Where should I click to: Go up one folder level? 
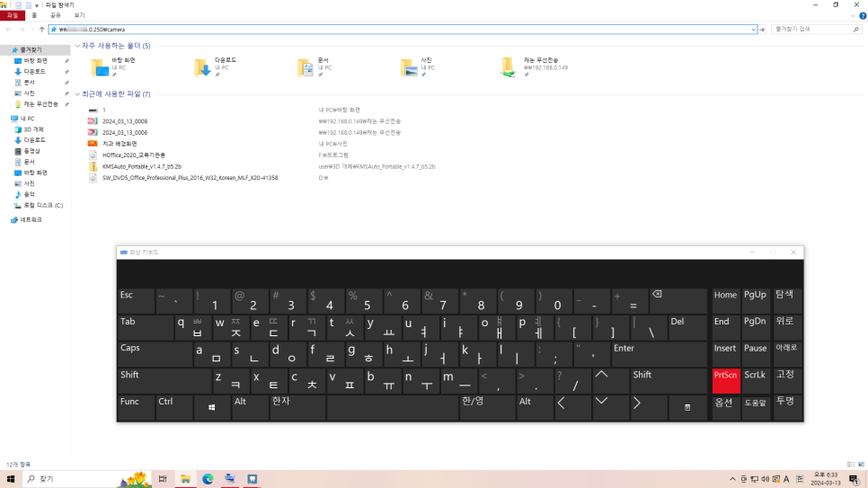click(41, 30)
